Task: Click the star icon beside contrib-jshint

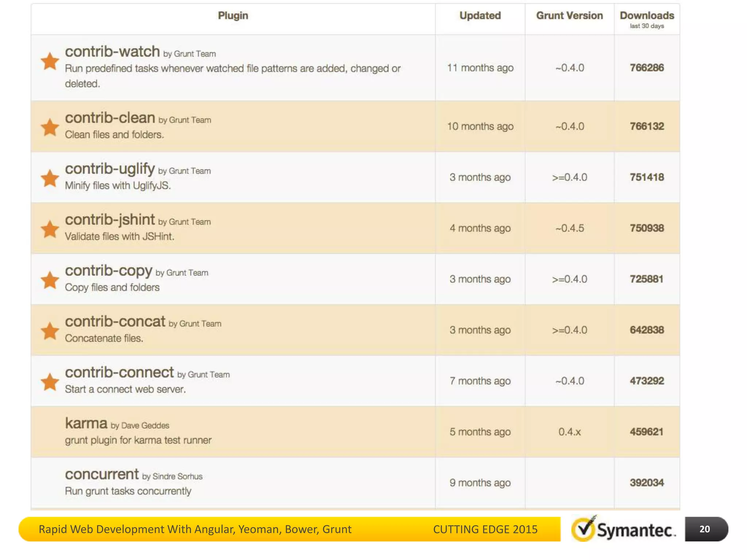Action: (x=50, y=229)
